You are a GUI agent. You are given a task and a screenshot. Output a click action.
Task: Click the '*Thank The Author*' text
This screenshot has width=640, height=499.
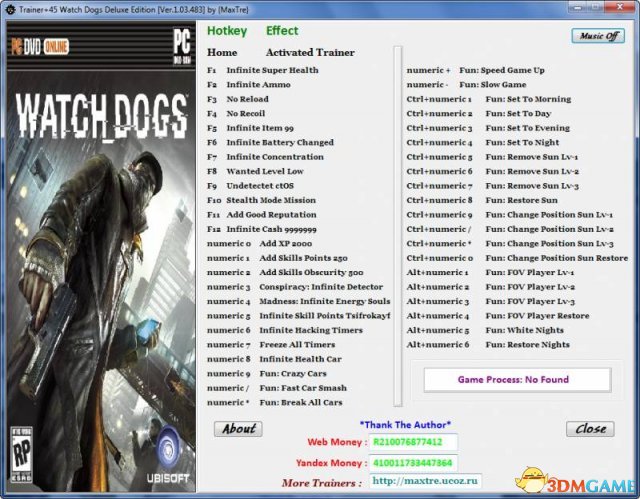pos(405,425)
